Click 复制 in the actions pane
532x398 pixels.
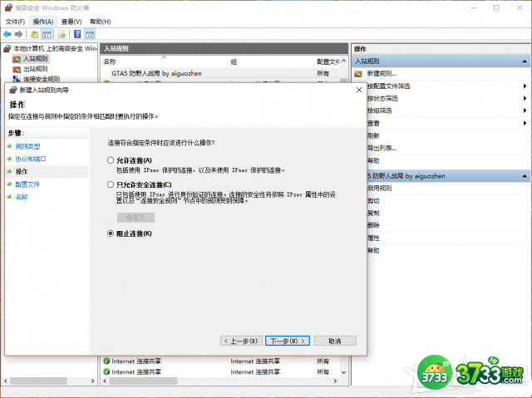[x=373, y=213]
